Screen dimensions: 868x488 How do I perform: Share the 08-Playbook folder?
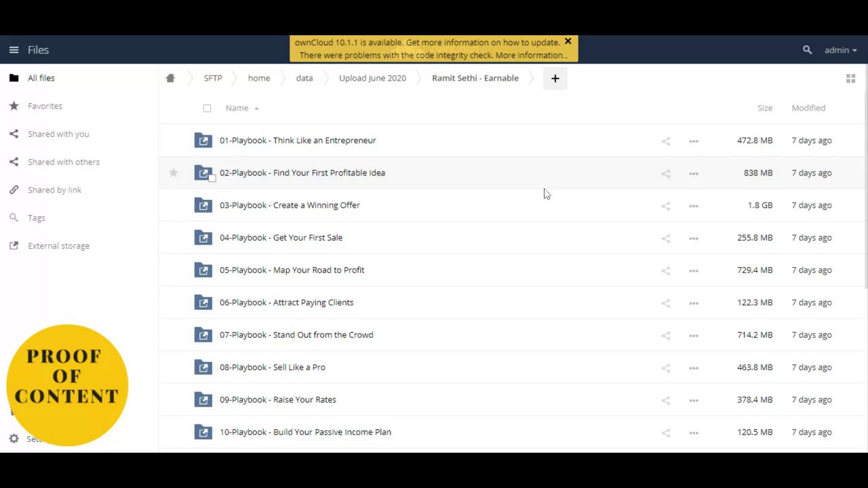pos(665,368)
